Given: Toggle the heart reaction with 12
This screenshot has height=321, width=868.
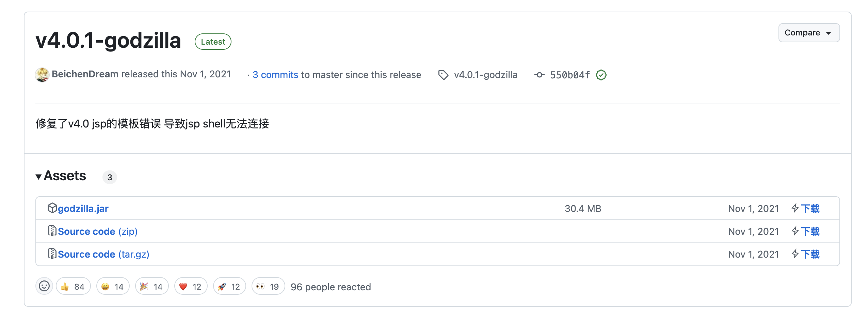Looking at the screenshot, I should click(x=191, y=287).
